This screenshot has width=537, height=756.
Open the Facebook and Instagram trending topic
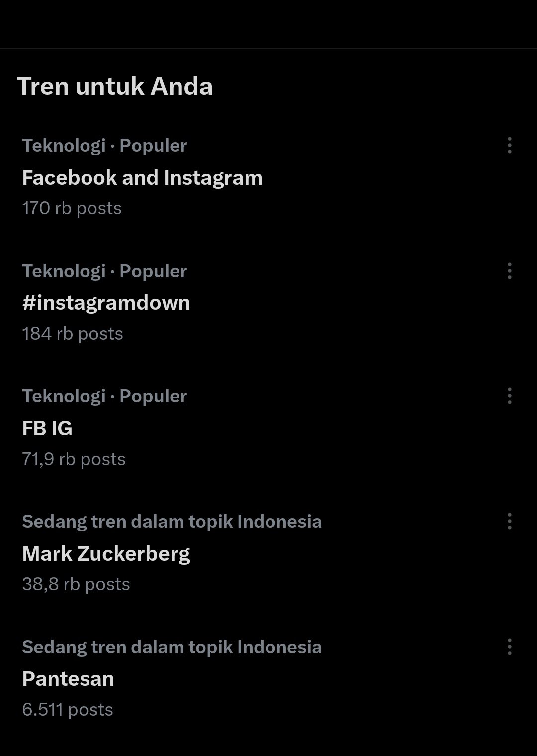(142, 178)
